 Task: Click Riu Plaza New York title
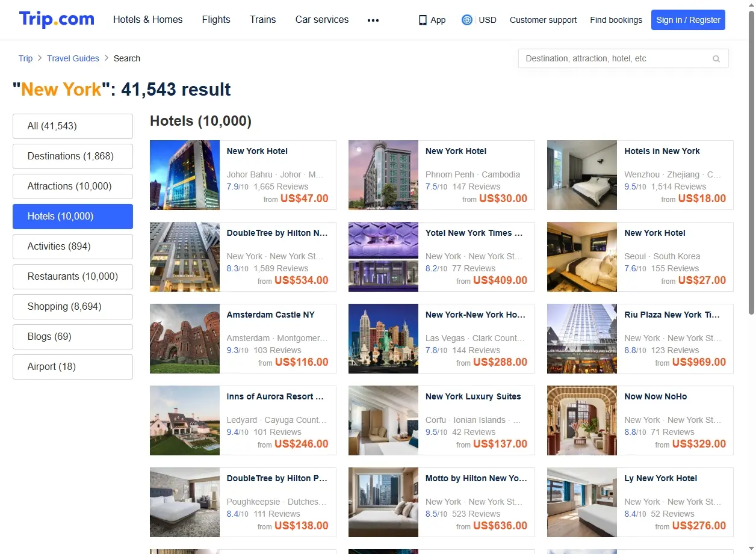coord(672,315)
